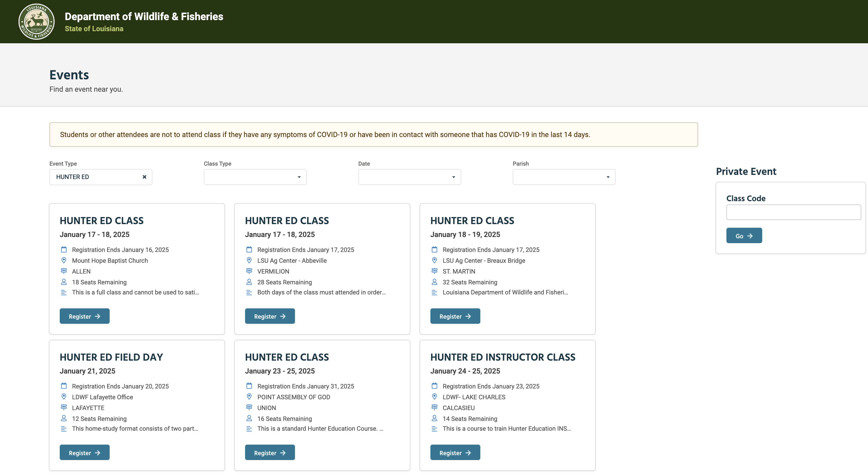Click the Go button under Class Code
The height and width of the screenshot is (475, 868).
click(x=744, y=236)
